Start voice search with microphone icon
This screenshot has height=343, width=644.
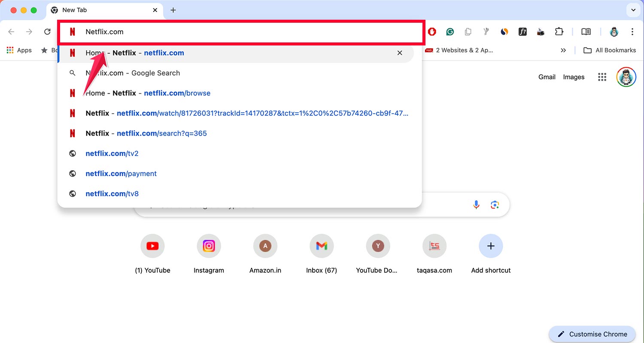coord(476,205)
